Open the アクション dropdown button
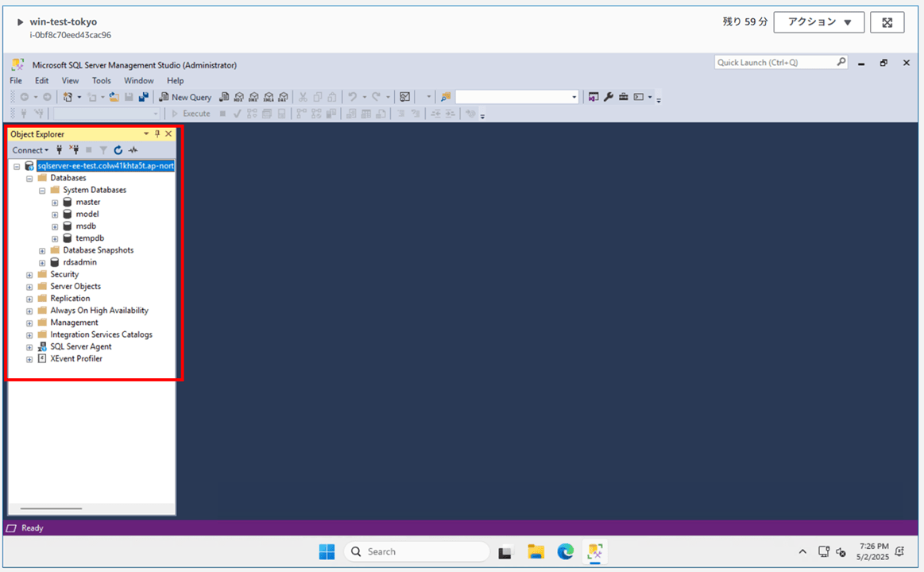This screenshot has height=572, width=924. tap(818, 22)
